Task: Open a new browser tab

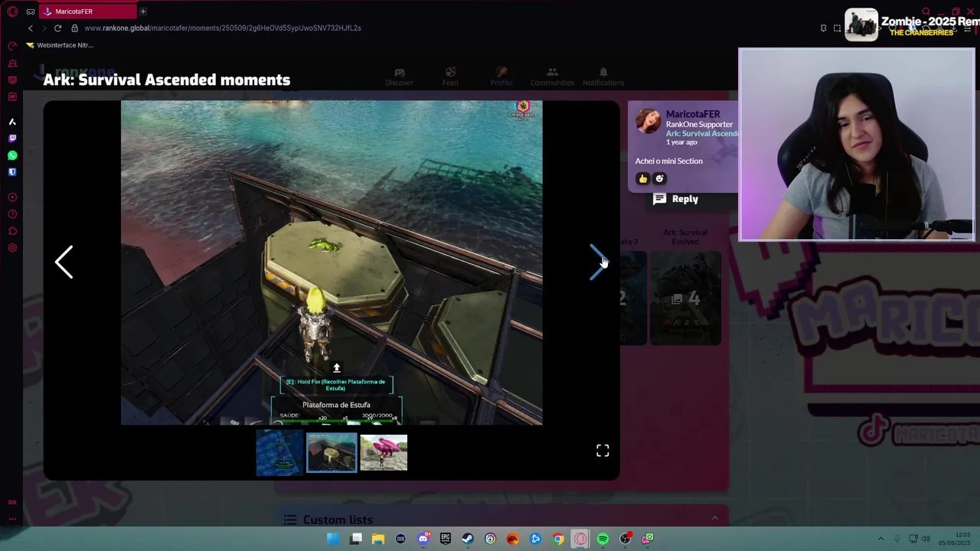Action: pyautogui.click(x=142, y=11)
